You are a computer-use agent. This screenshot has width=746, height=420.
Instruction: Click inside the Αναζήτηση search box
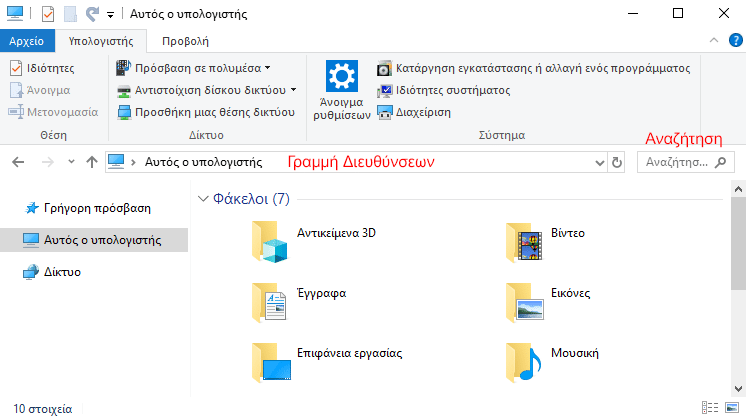point(686,162)
